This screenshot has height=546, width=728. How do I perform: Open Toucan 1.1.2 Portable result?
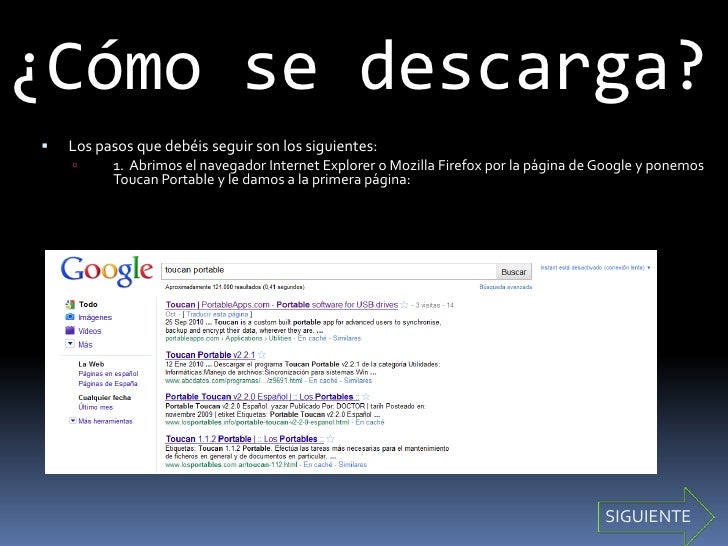coord(245,438)
